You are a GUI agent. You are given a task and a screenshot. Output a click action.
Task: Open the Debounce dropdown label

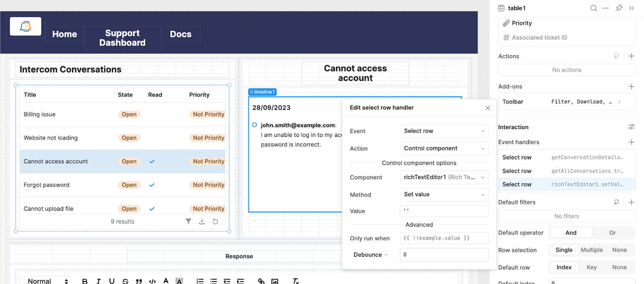(x=370, y=255)
